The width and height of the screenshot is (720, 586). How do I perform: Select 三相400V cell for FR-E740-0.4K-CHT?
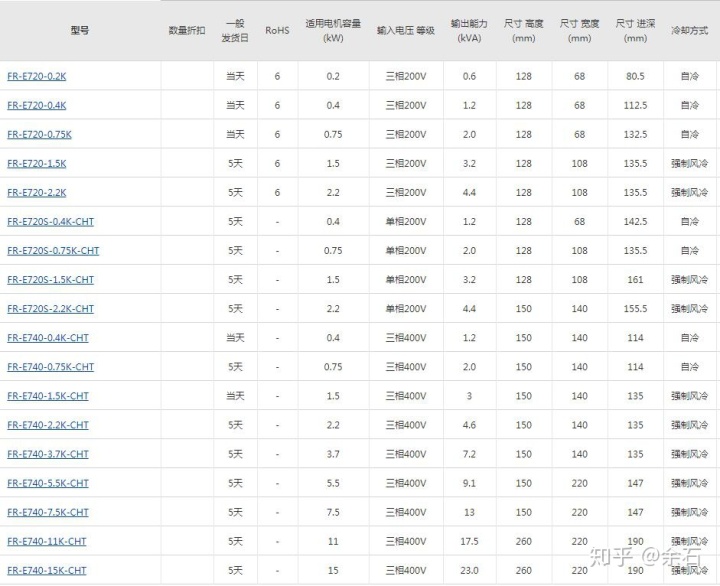click(x=406, y=338)
